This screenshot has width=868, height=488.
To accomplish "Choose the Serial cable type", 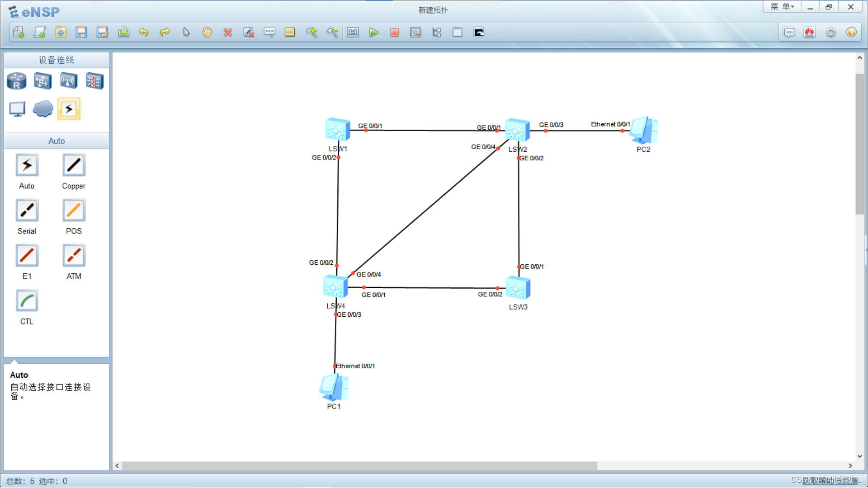I will [27, 211].
